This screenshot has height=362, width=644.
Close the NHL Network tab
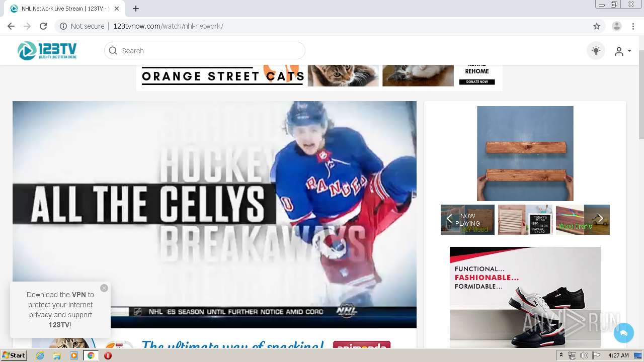[x=117, y=9]
